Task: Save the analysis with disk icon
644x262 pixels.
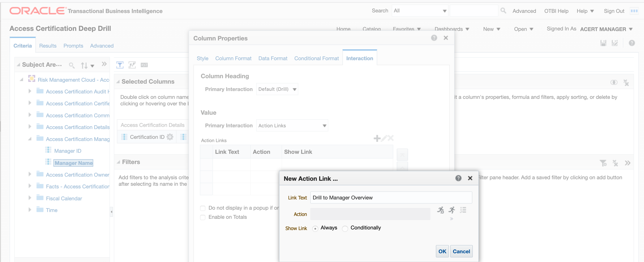Action: coord(603,43)
